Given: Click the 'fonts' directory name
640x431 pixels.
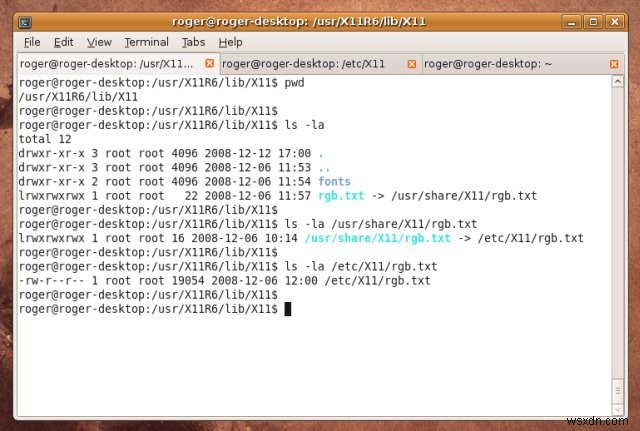Looking at the screenshot, I should pos(334,181).
